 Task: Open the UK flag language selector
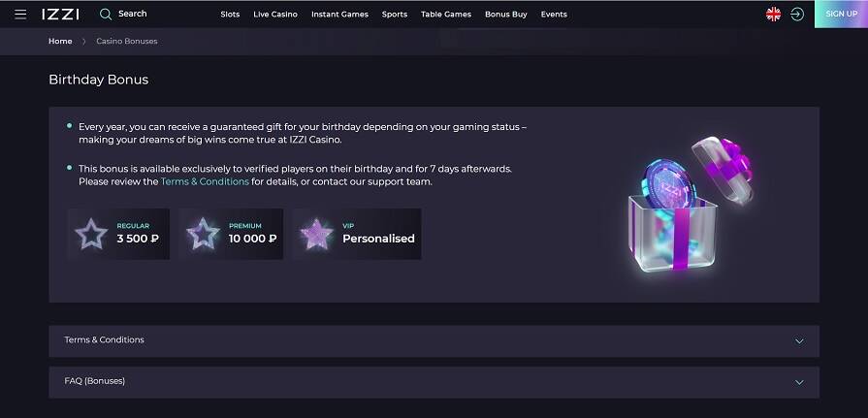point(773,15)
